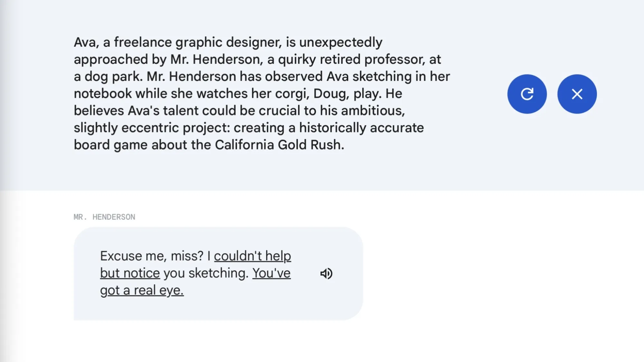Click the regenerate scenario refresh icon

(527, 94)
